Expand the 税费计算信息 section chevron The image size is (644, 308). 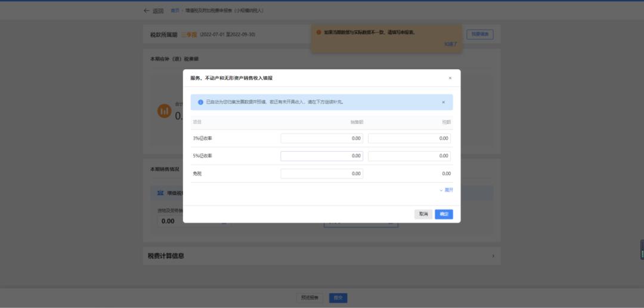point(493,256)
